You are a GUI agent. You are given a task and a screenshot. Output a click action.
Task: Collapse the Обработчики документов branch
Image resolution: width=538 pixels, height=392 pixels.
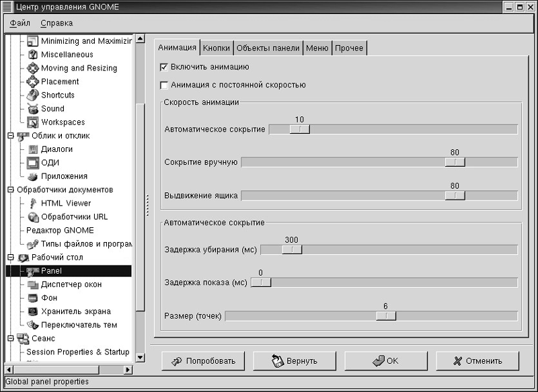pyautogui.click(x=10, y=190)
